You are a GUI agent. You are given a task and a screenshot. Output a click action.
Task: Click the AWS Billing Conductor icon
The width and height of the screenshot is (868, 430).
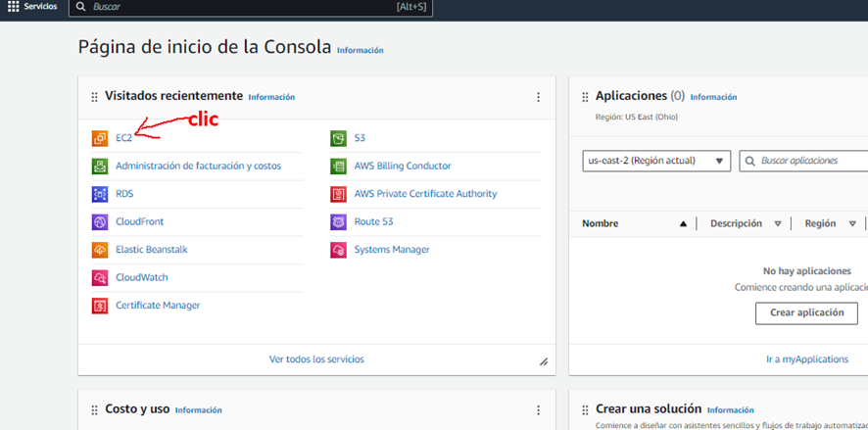[338, 166]
